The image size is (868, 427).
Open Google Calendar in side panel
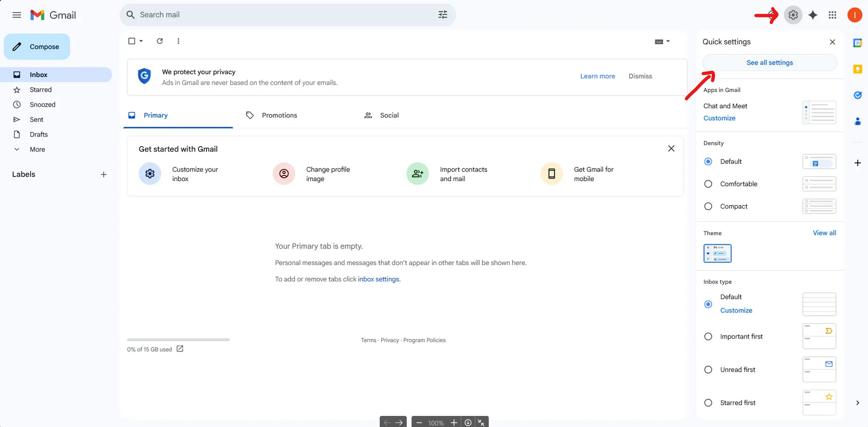tap(857, 43)
